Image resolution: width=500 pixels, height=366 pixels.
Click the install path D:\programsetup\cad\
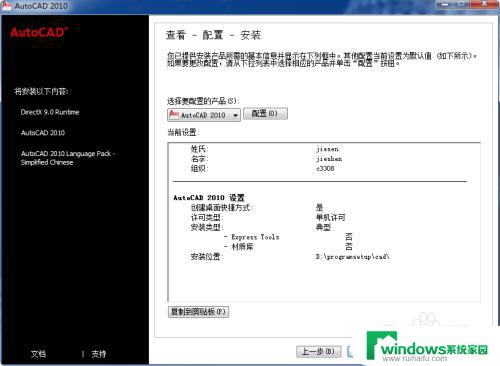point(353,257)
